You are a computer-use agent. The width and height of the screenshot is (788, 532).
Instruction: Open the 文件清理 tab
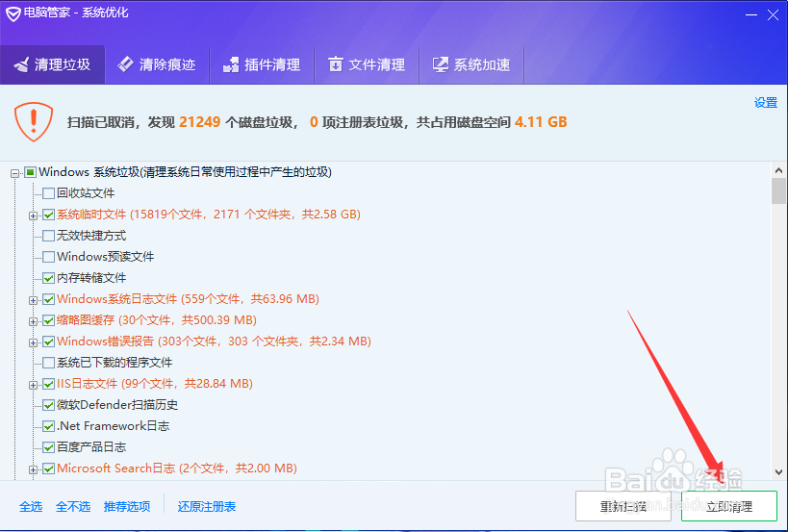pyautogui.click(x=367, y=64)
